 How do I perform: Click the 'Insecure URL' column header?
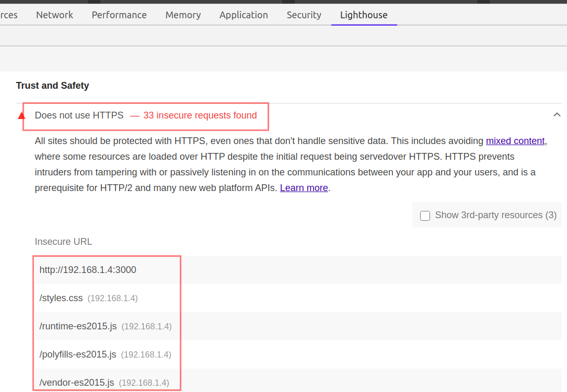[63, 241]
